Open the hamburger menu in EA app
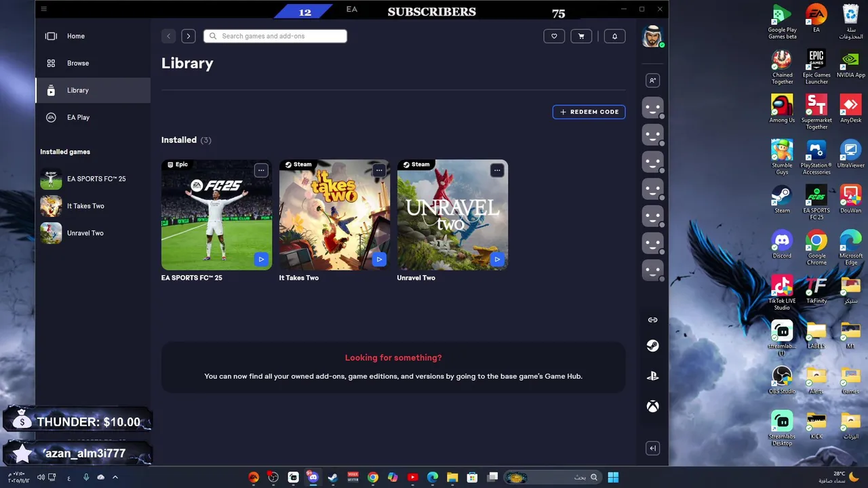Image resolution: width=868 pixels, height=488 pixels. pyautogui.click(x=43, y=9)
